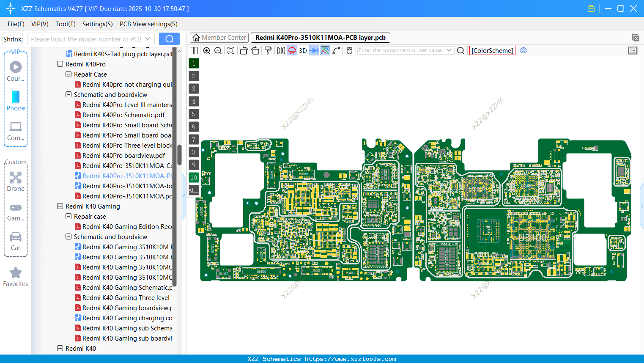This screenshot has height=363, width=644.
Task: Open mouse operation settings icon
Action: click(349, 50)
